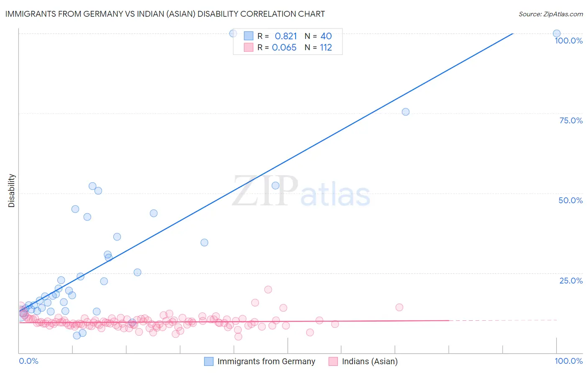Click the blue data point at top-right corner
The height and width of the screenshot is (373, 588).
[557, 33]
